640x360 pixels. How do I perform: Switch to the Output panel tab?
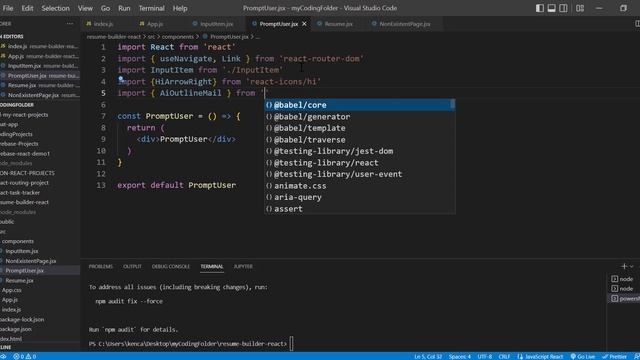coord(132,267)
